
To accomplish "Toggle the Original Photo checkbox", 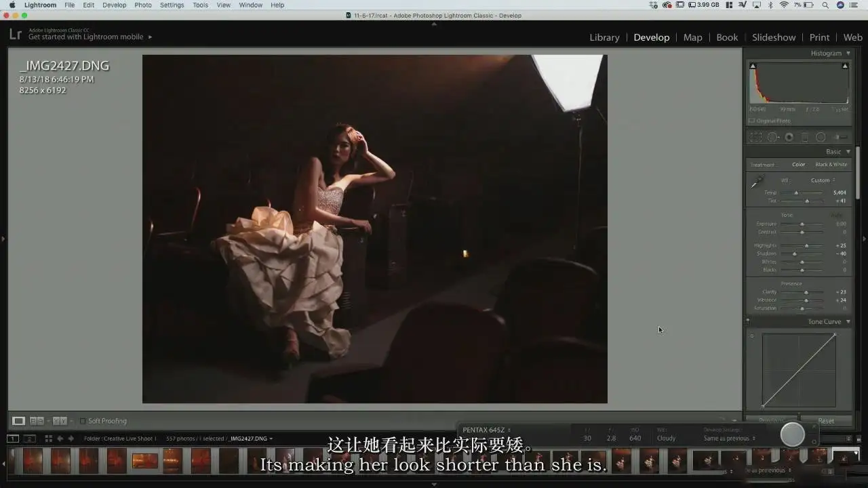I will pyautogui.click(x=751, y=121).
